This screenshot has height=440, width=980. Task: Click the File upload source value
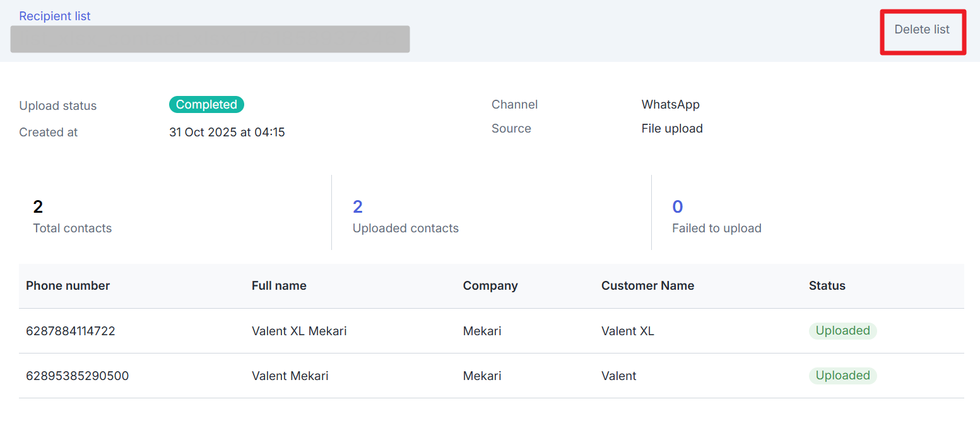[x=672, y=129]
